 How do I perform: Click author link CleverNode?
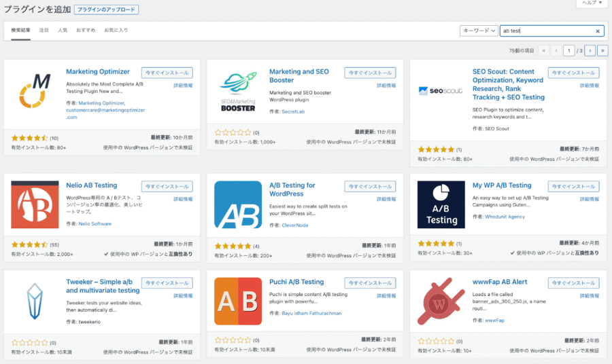pos(295,225)
